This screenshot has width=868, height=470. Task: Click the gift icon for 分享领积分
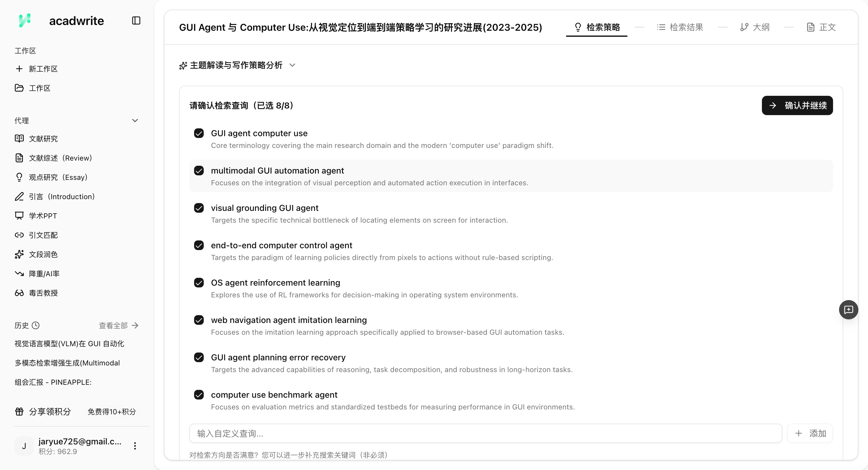(19, 411)
